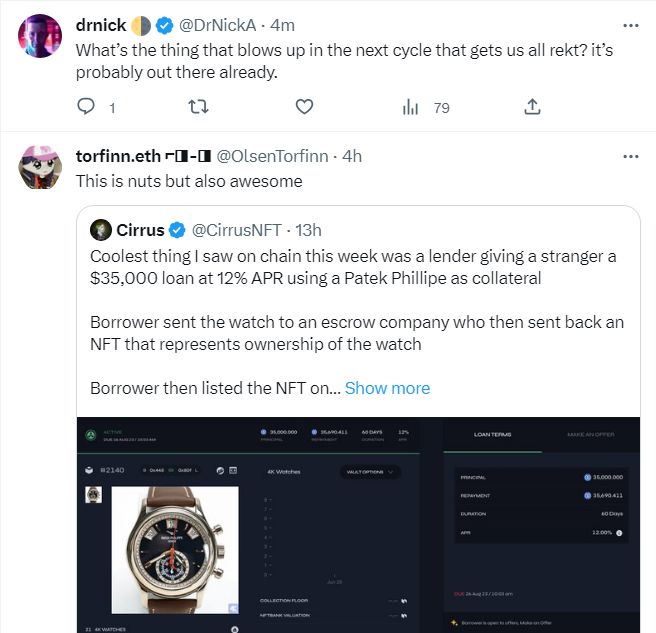
Task: Click the Patek Philippe watch image
Action: (174, 548)
